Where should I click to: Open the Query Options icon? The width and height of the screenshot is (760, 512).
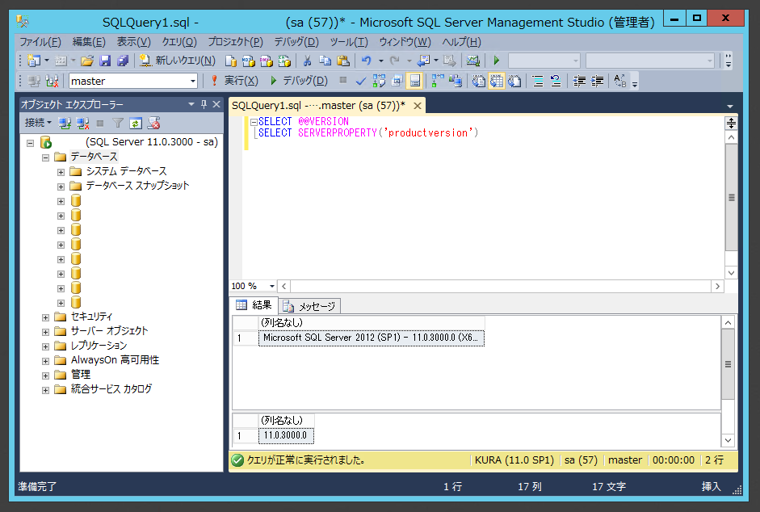[397, 81]
